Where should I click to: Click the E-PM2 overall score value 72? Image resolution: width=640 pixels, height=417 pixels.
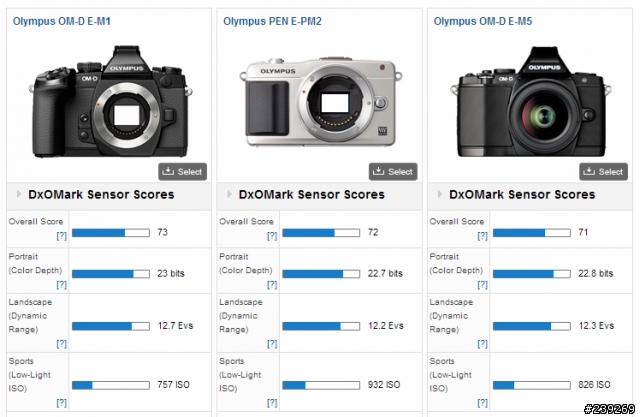373,232
